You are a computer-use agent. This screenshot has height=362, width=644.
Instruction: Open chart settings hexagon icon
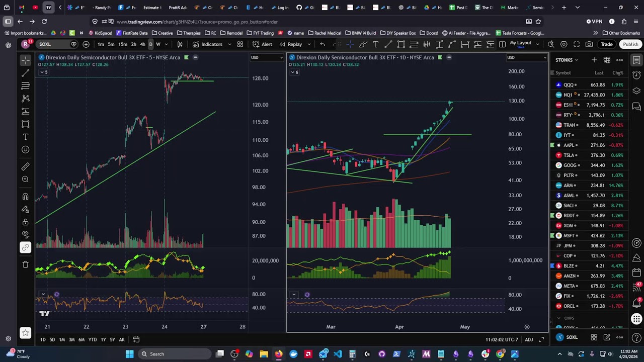[563, 44]
